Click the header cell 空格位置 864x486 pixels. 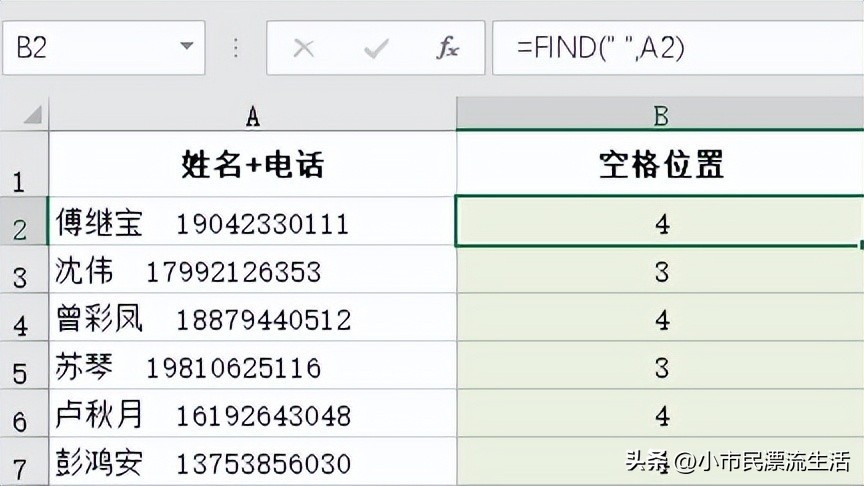click(660, 165)
